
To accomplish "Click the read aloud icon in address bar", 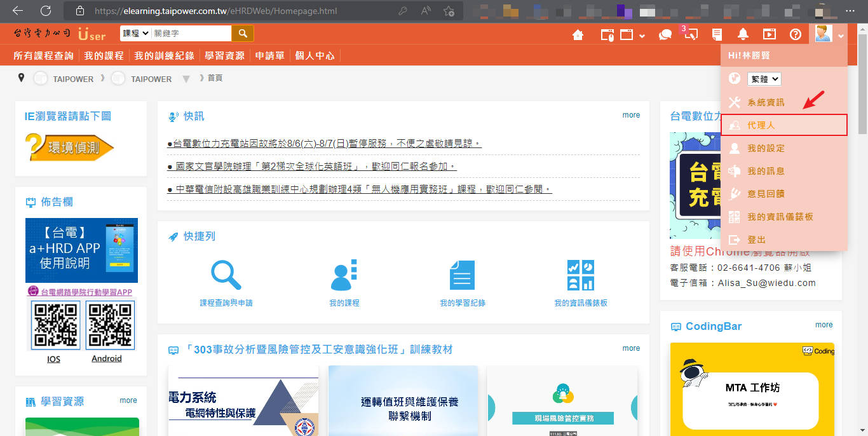I will pyautogui.click(x=426, y=11).
